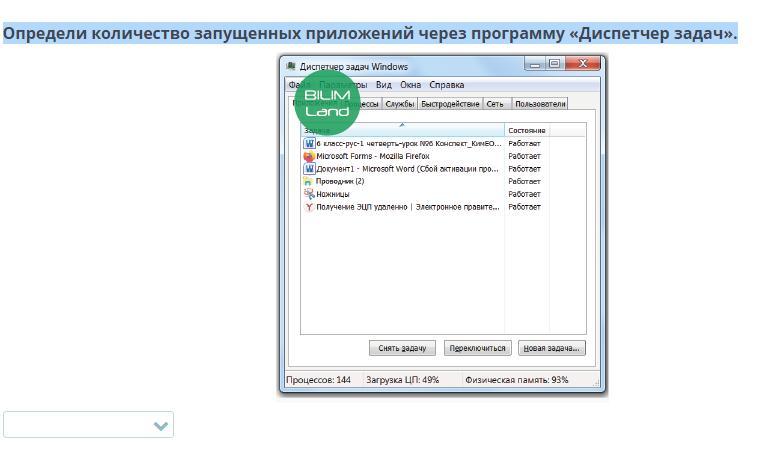Minimize the Диспетчер задач window
772x467 pixels.
pyautogui.click(x=535, y=64)
